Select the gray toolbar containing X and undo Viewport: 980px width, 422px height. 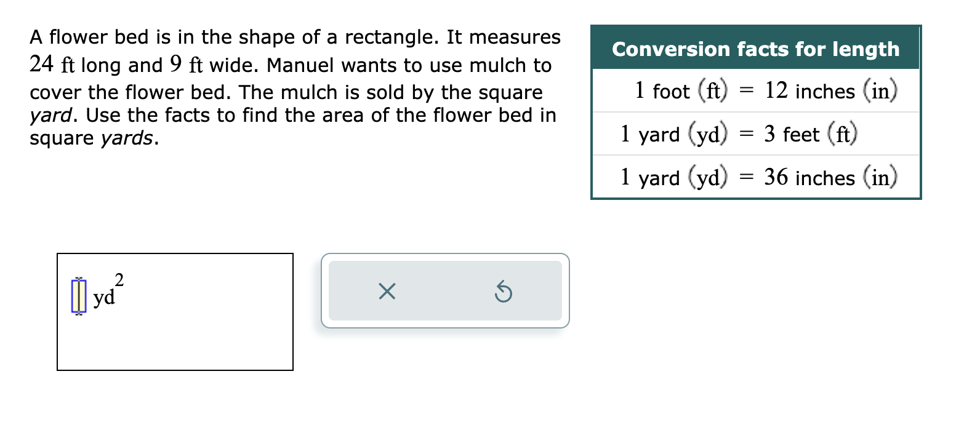tap(445, 291)
